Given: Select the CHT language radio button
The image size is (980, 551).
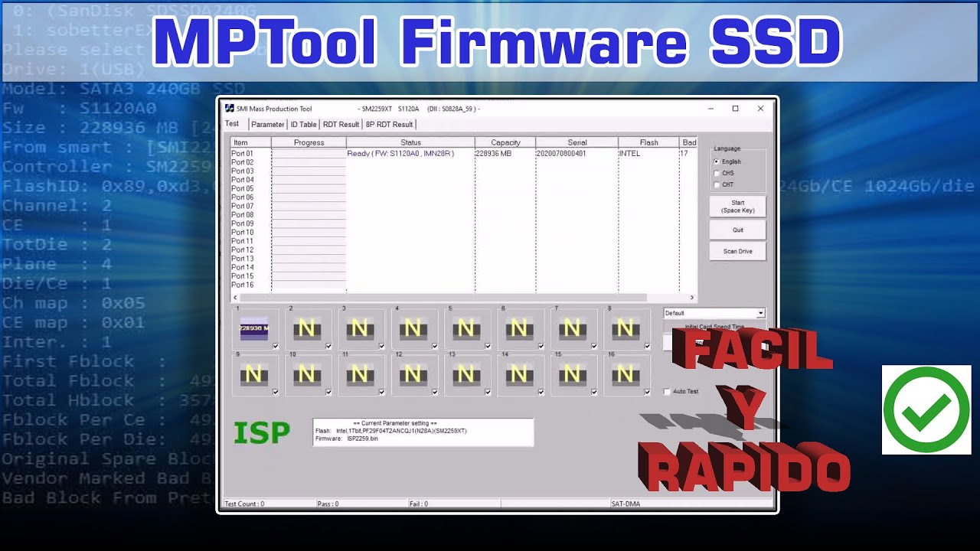Looking at the screenshot, I should click(x=717, y=184).
